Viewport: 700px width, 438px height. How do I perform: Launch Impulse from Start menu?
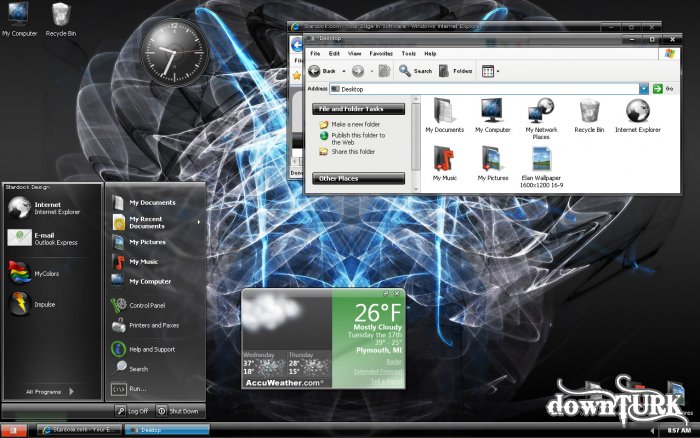[x=32, y=304]
